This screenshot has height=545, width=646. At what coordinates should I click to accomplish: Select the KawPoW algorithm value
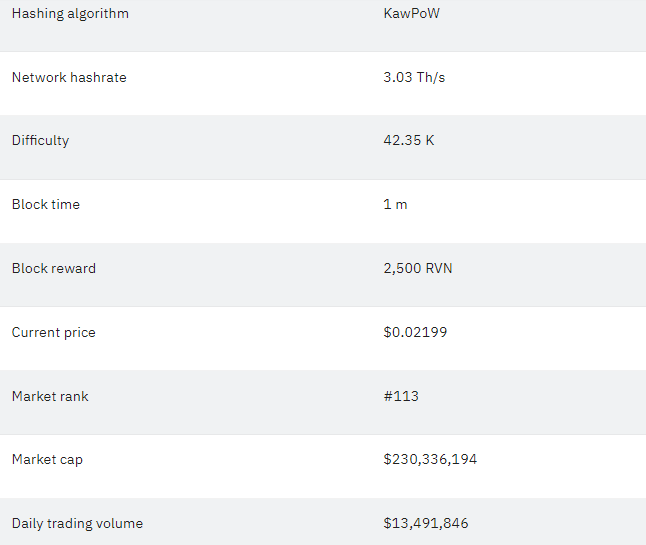[412, 14]
